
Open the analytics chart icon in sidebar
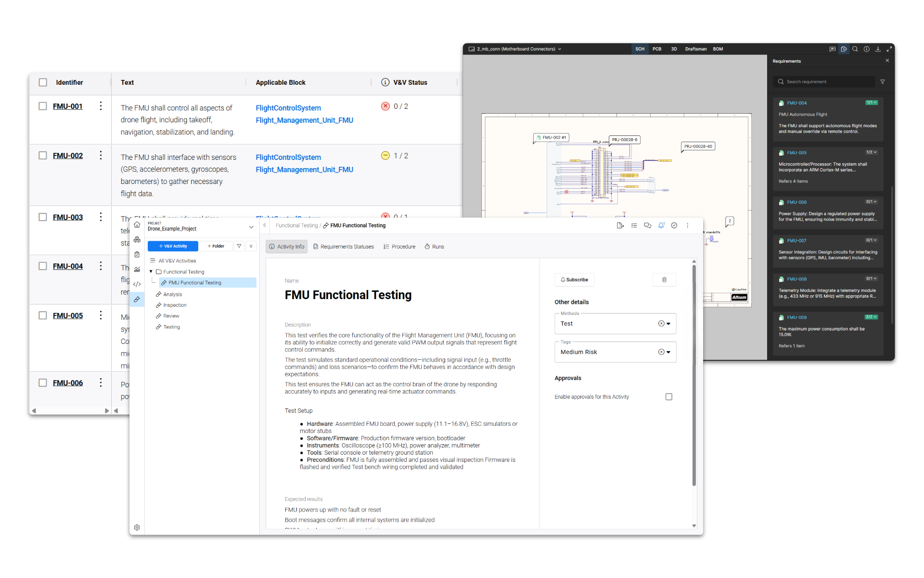pyautogui.click(x=137, y=269)
